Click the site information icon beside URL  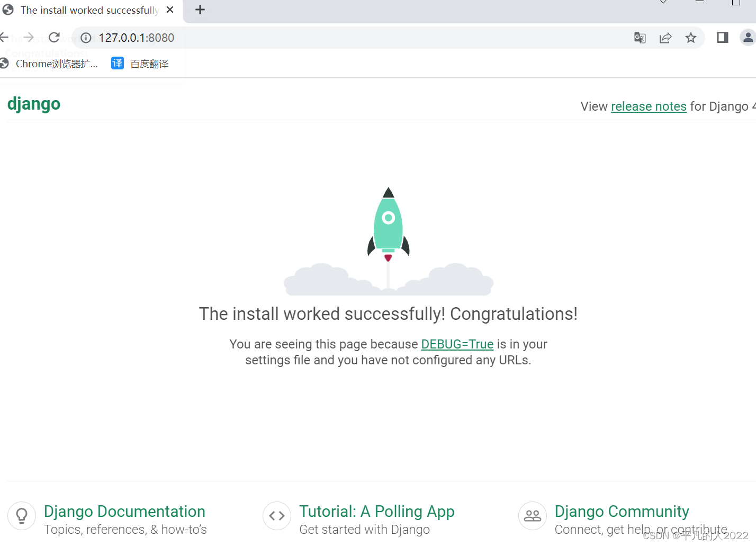click(x=86, y=38)
